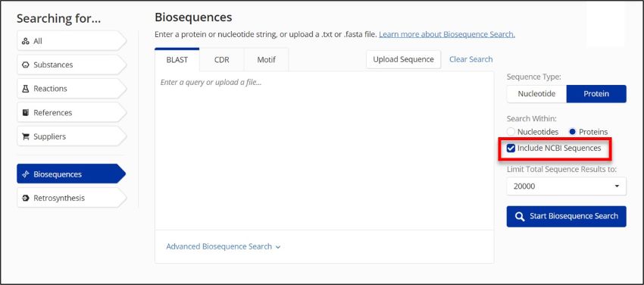Click the Substances hexagon icon

[26, 65]
